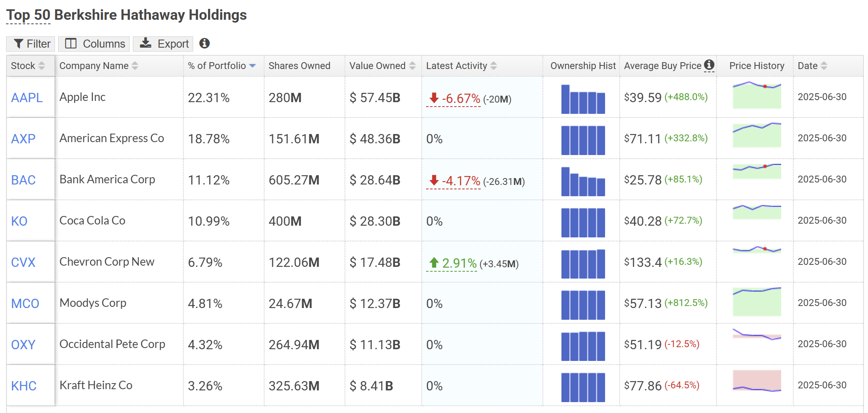868x413 pixels.
Task: Click the Average Buy Price info icon
Action: [709, 65]
